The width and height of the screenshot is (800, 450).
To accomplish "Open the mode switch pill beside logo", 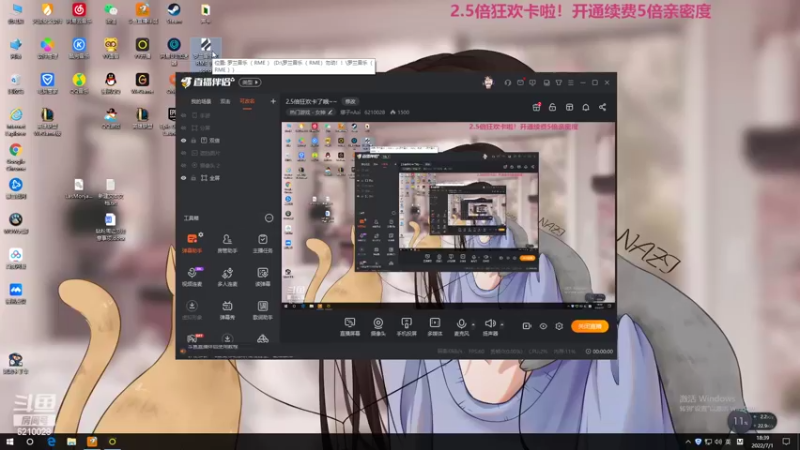I will pos(250,82).
